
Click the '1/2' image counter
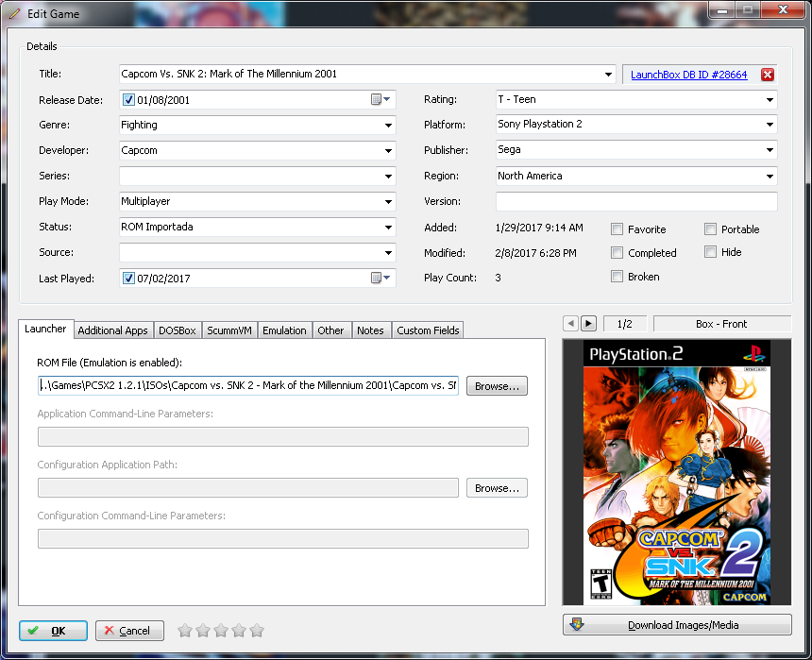pyautogui.click(x=624, y=324)
